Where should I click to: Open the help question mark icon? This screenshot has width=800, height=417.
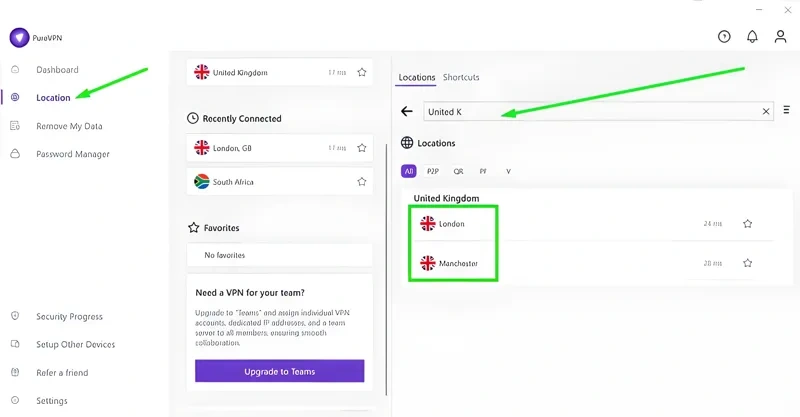724,37
